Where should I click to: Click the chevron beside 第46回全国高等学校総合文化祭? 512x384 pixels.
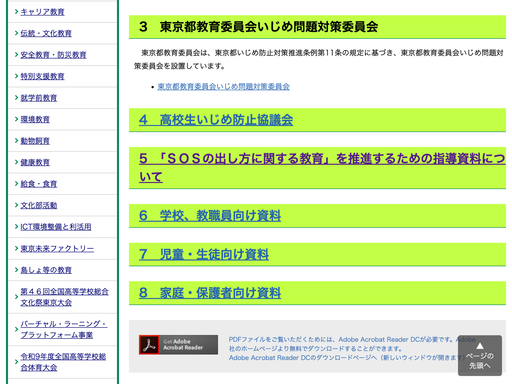click(x=16, y=296)
